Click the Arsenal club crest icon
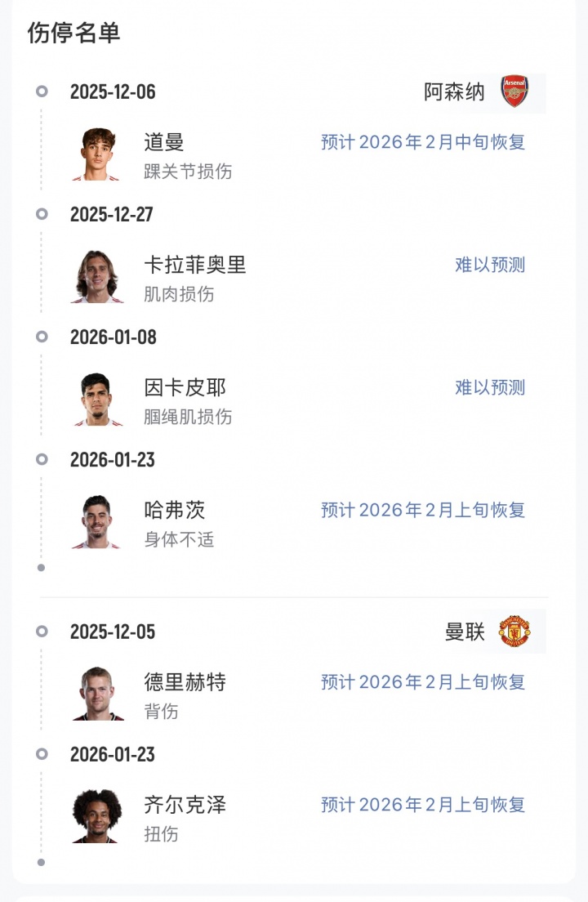Viewport: 588px width, 902px height. [514, 92]
